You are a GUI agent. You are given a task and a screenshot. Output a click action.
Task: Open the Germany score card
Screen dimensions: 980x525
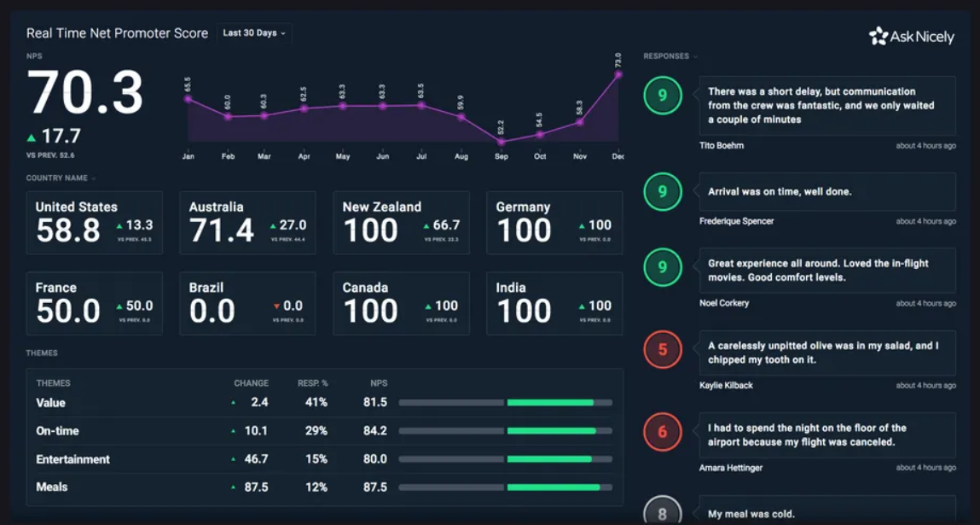point(554,223)
